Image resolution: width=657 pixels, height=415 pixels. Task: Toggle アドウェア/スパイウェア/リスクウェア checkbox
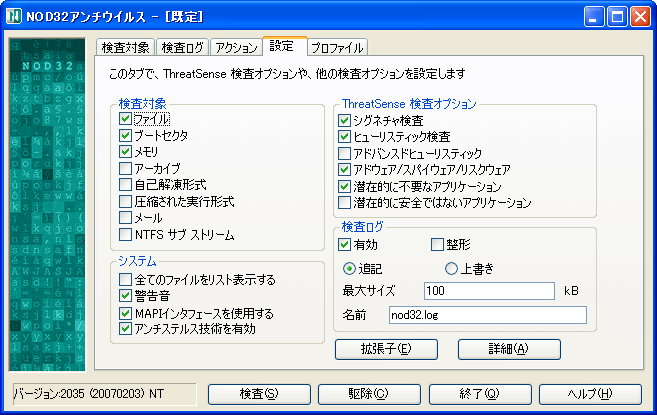click(x=344, y=169)
